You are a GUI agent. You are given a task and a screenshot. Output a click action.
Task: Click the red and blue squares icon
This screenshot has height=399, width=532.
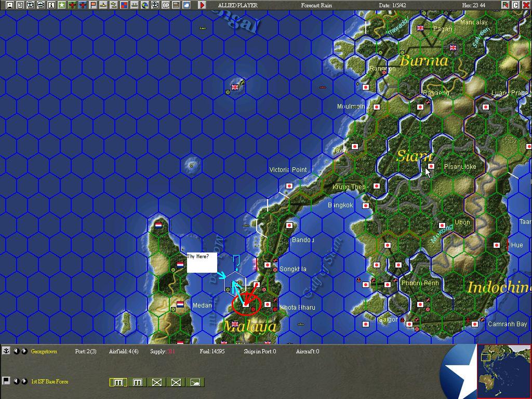click(124, 5)
